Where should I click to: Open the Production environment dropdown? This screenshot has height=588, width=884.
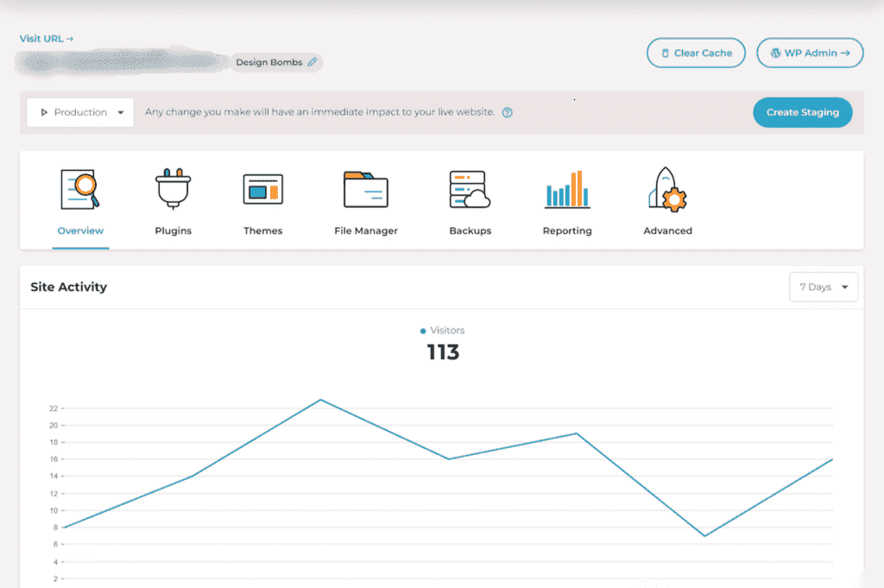pyautogui.click(x=80, y=112)
